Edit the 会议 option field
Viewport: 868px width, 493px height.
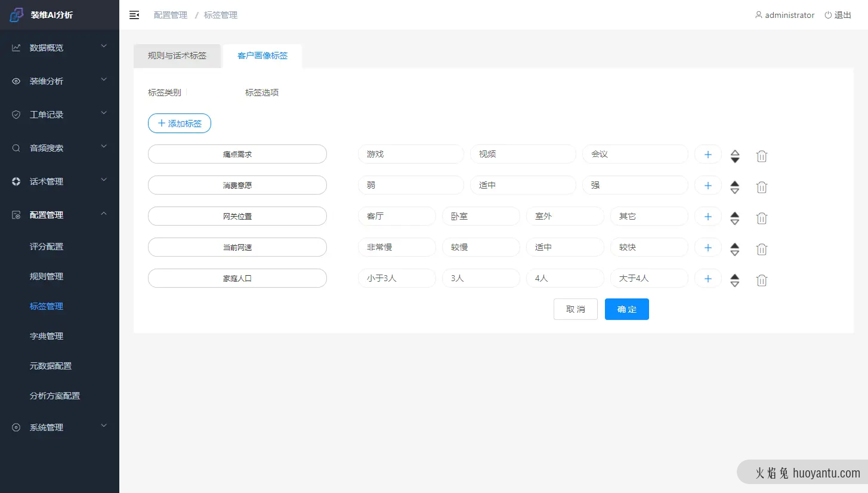click(x=635, y=154)
